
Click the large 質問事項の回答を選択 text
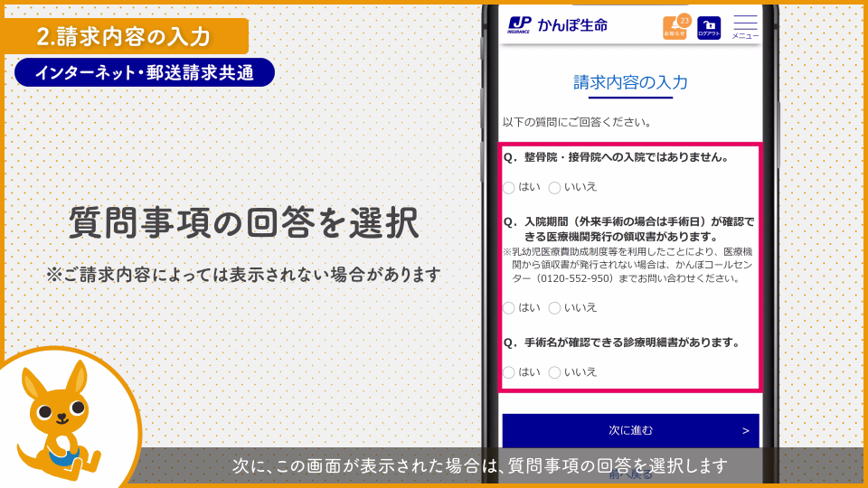pos(243,222)
